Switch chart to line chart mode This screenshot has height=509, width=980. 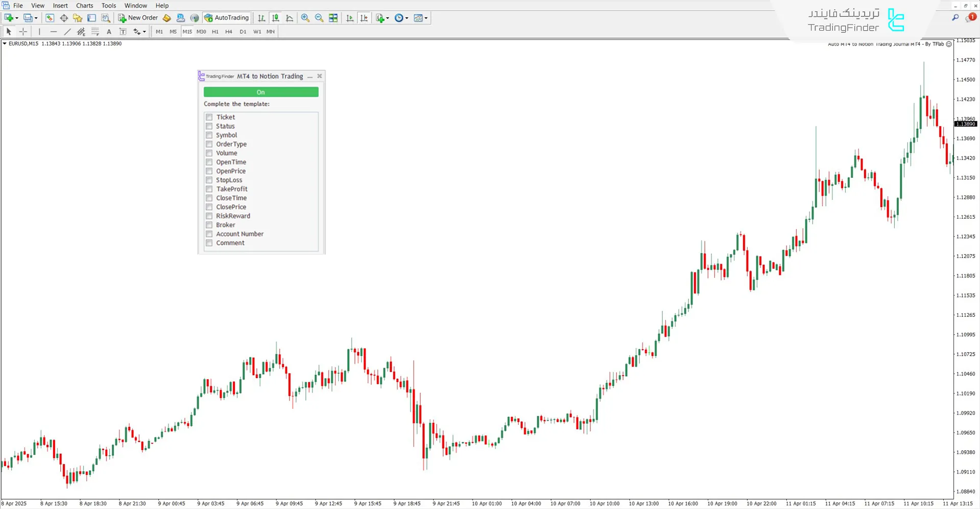pyautogui.click(x=290, y=18)
